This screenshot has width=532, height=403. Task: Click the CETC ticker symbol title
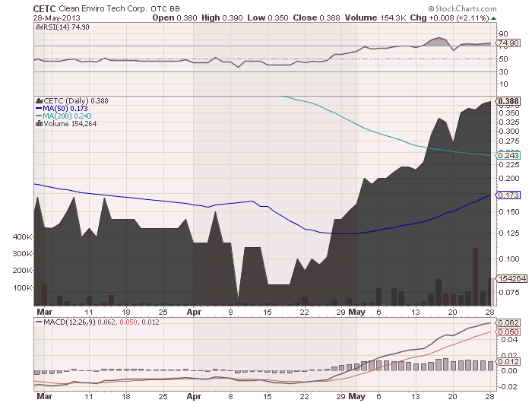(45, 8)
